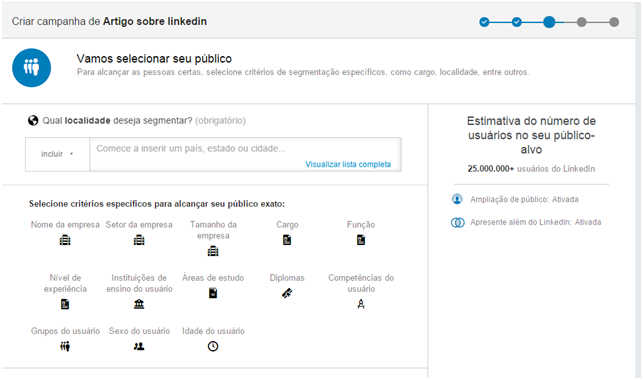Click the Grupos do usuário people icon
The height and width of the screenshot is (380, 643).
coord(65,346)
